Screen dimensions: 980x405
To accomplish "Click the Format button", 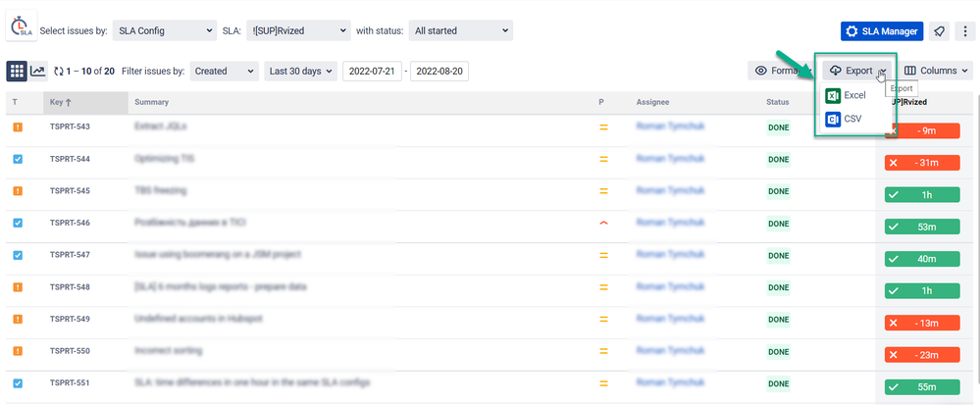I will [781, 71].
